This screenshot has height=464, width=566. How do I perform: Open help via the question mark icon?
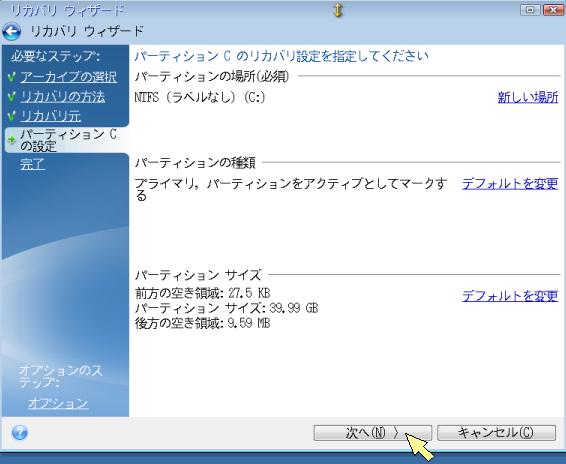[19, 432]
